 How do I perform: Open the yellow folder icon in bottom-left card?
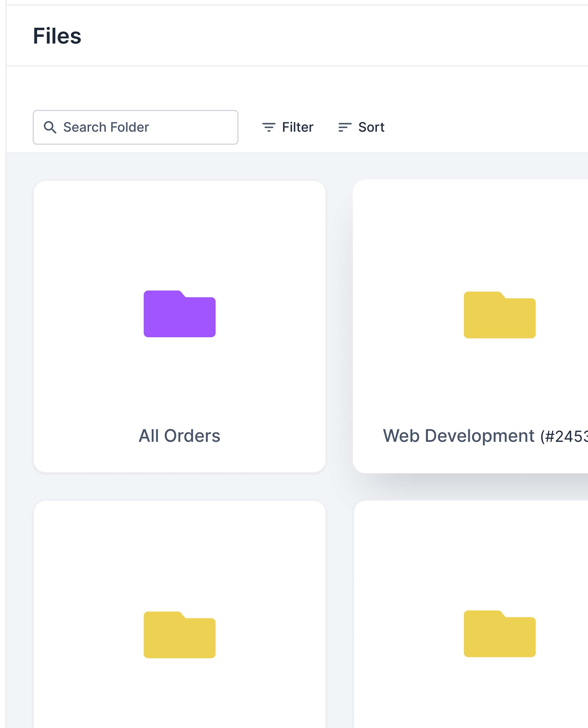179,635
